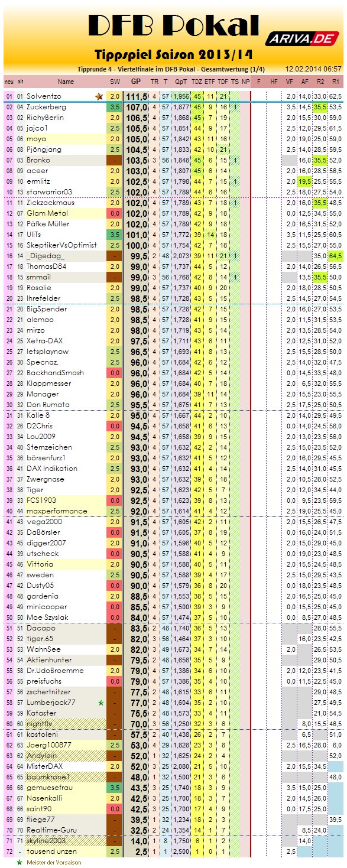
Task: Click the 'R2' column header
Action: tap(320, 82)
